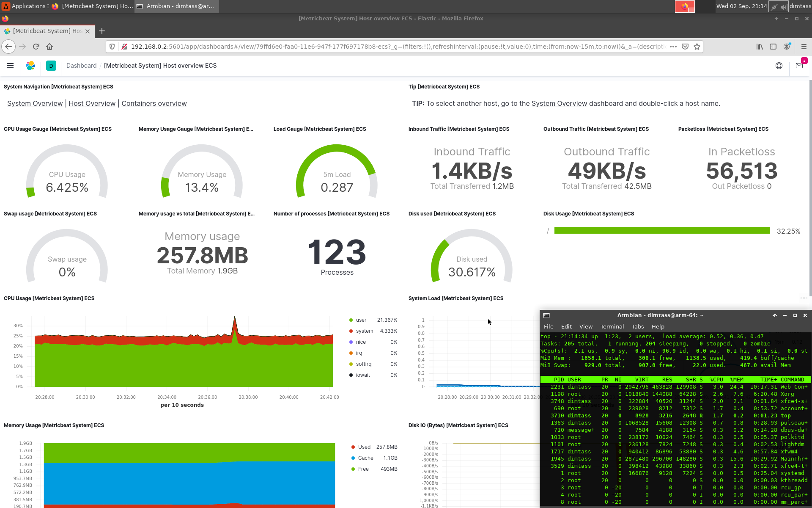Go to Dashboard breadcrumb link

coord(81,66)
